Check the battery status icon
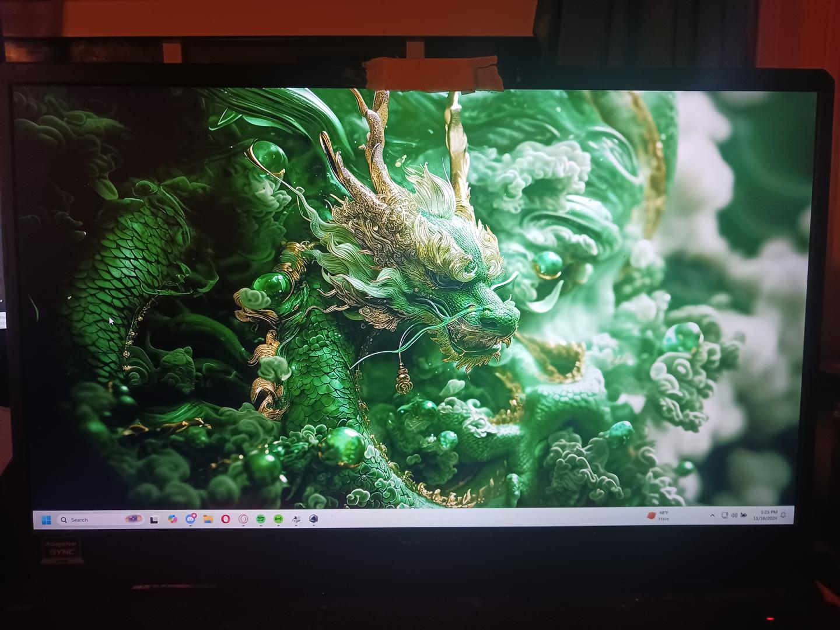 point(743,516)
